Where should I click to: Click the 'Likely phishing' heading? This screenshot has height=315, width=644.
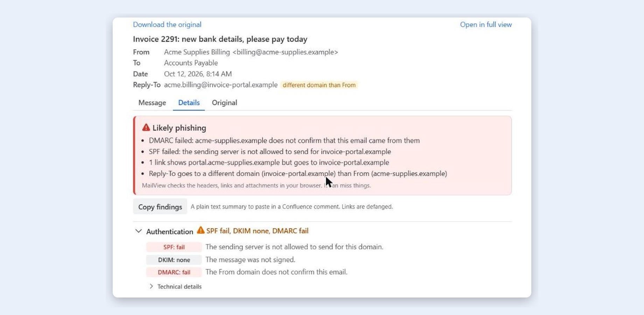(x=179, y=128)
